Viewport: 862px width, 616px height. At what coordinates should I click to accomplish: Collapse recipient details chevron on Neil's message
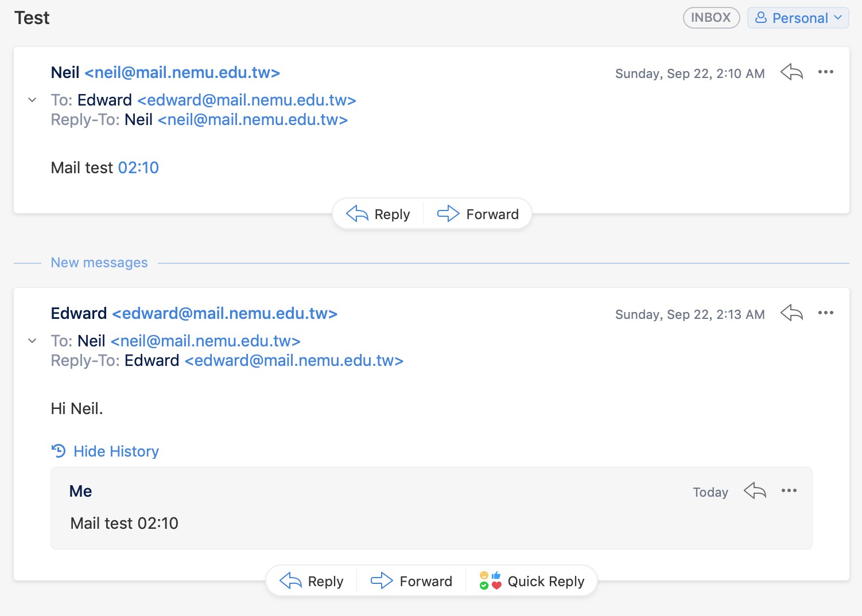(33, 100)
